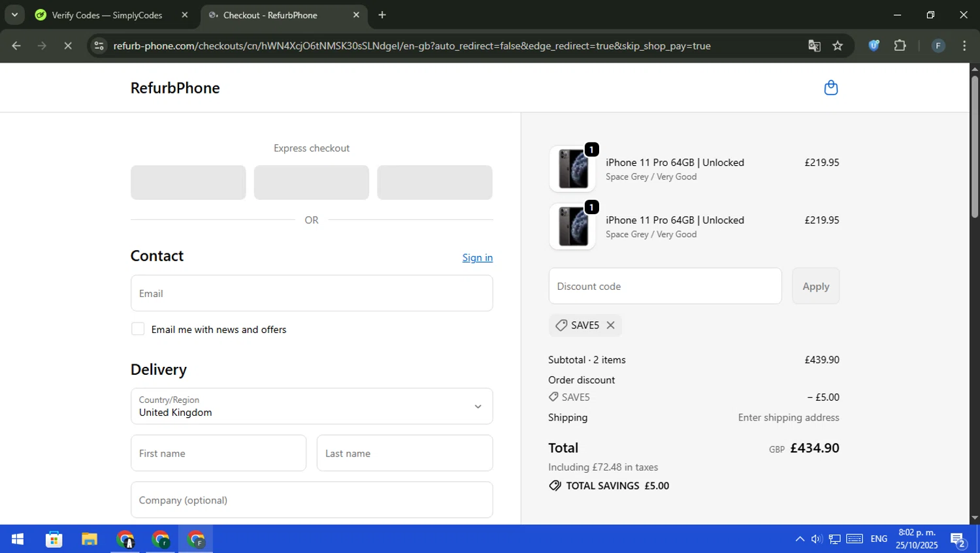Click the Discount code input field

click(x=665, y=286)
